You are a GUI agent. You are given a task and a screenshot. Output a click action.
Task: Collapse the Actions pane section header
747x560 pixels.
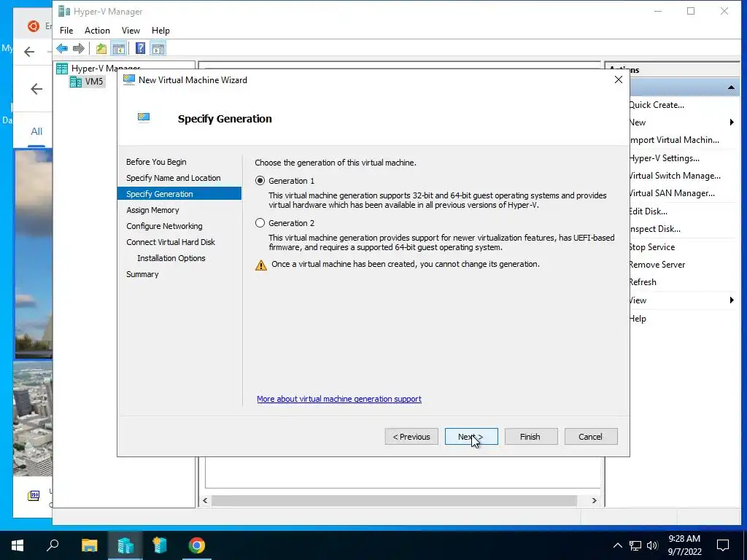click(731, 87)
